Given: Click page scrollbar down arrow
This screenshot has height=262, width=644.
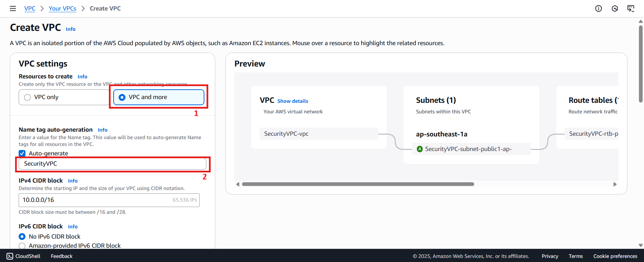Looking at the screenshot, I should [641, 245].
